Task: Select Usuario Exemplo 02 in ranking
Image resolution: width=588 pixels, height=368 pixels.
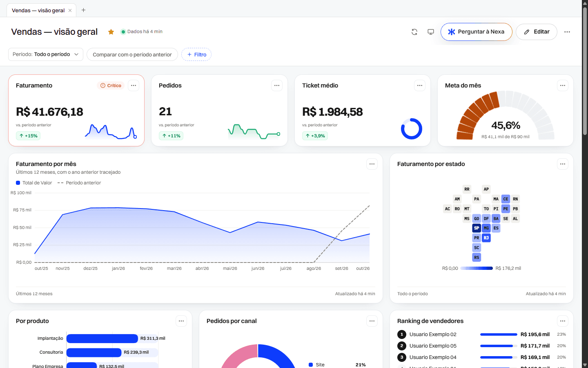Action: [x=482, y=334]
